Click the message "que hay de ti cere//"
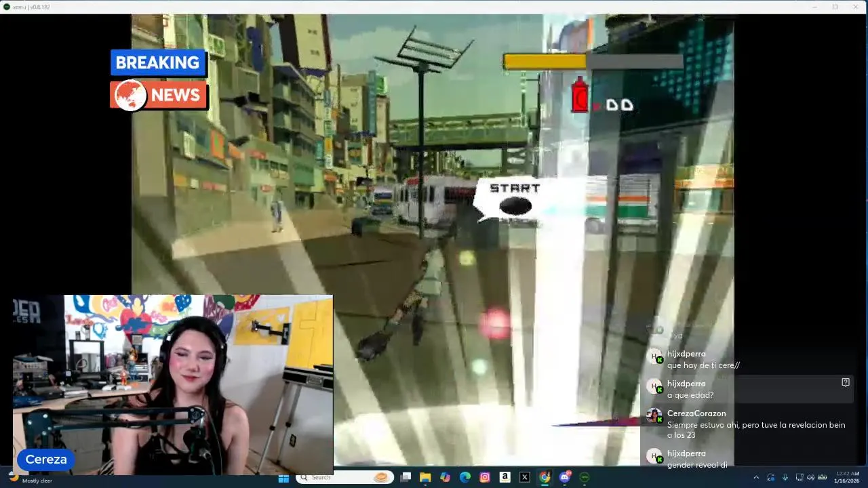Viewport: 868px width, 488px height. tap(703, 365)
